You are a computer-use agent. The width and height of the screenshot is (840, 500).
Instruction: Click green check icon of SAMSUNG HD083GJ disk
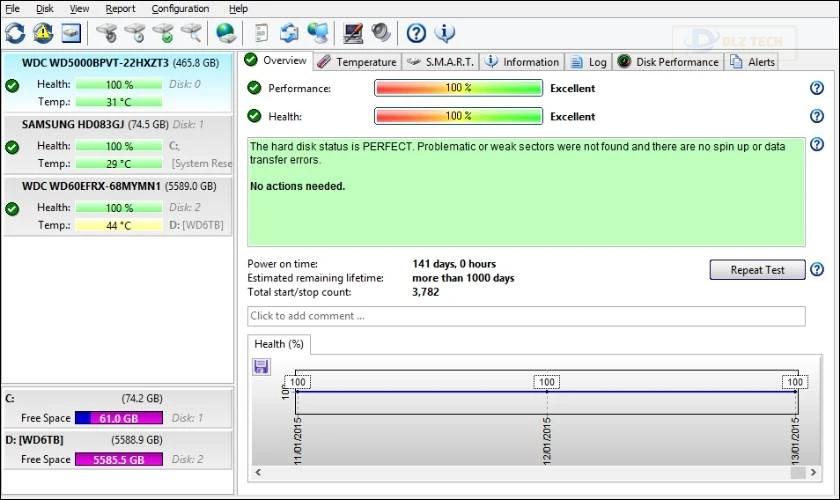tap(12, 147)
